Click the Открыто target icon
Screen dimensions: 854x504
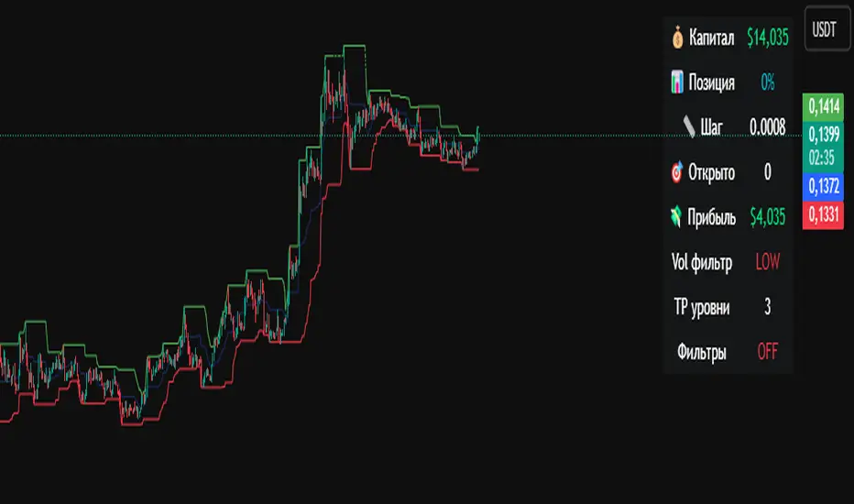point(677,172)
